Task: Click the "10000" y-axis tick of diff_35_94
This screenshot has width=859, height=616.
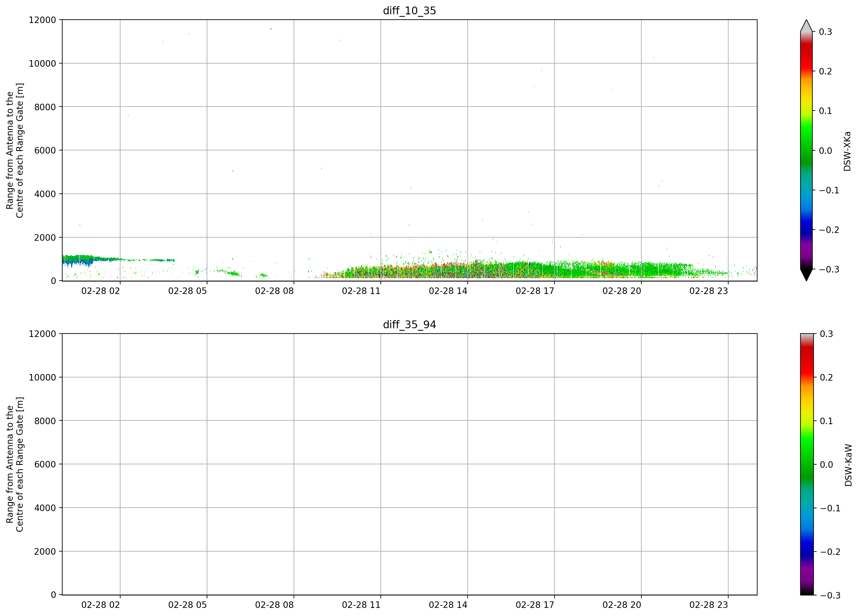Action: click(42, 377)
